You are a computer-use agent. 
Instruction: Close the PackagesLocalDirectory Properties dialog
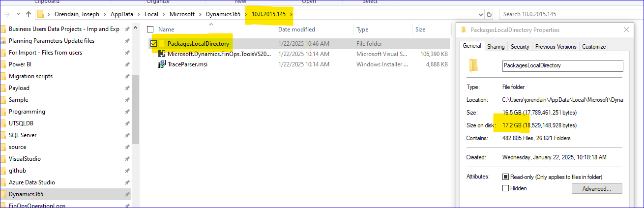626,30
